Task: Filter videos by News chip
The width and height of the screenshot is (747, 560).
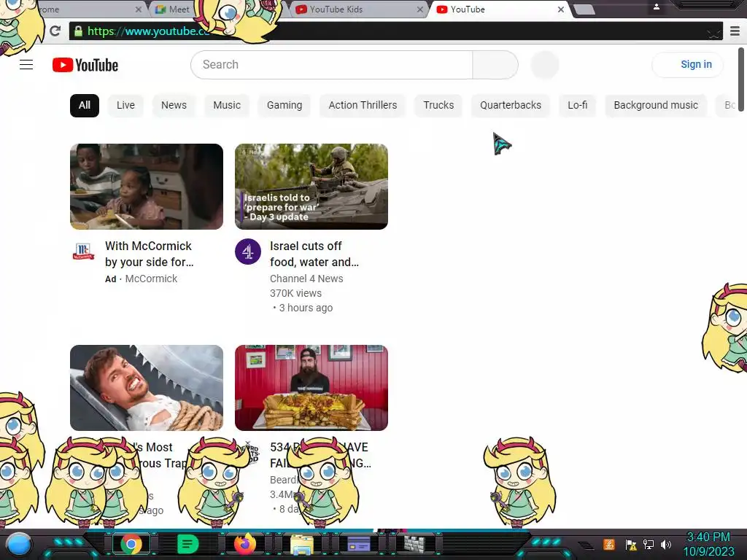Action: click(x=174, y=105)
